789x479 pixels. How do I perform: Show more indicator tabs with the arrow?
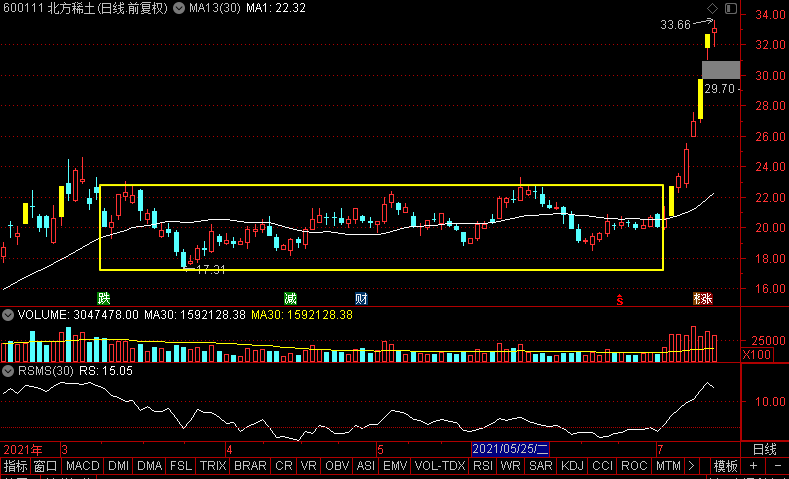[692, 465]
